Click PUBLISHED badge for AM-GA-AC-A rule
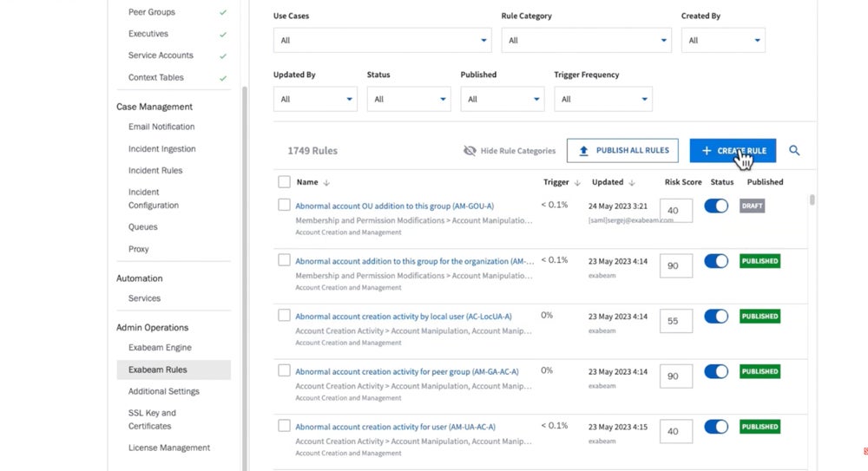868x471 pixels. point(759,371)
